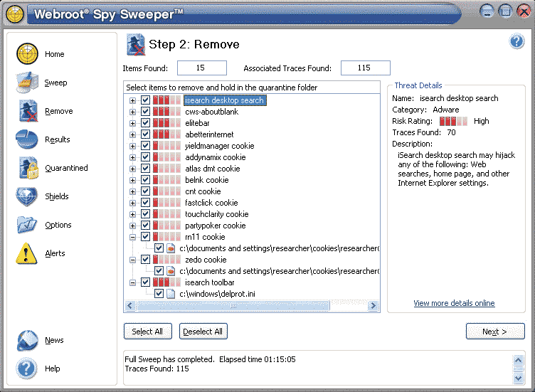Expand isearch desktop search tree node
Viewport: 535px width, 392px height.
pos(133,100)
